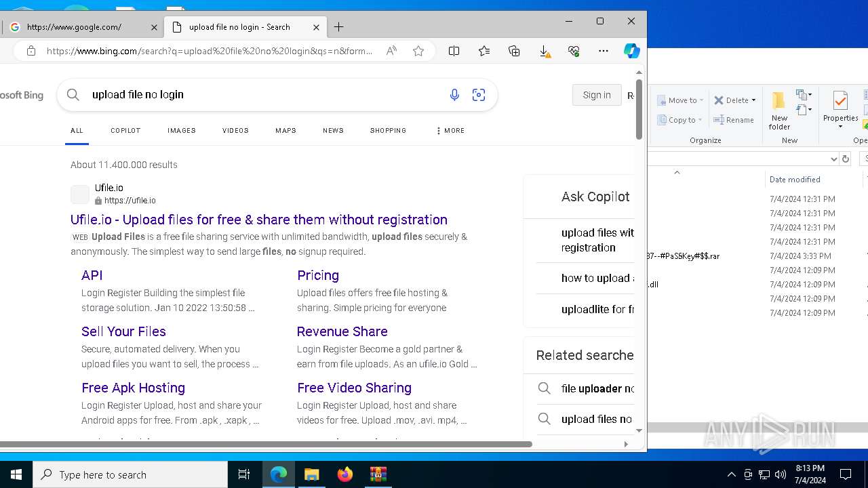
Task: Select the All results tab
Action: click(77, 130)
